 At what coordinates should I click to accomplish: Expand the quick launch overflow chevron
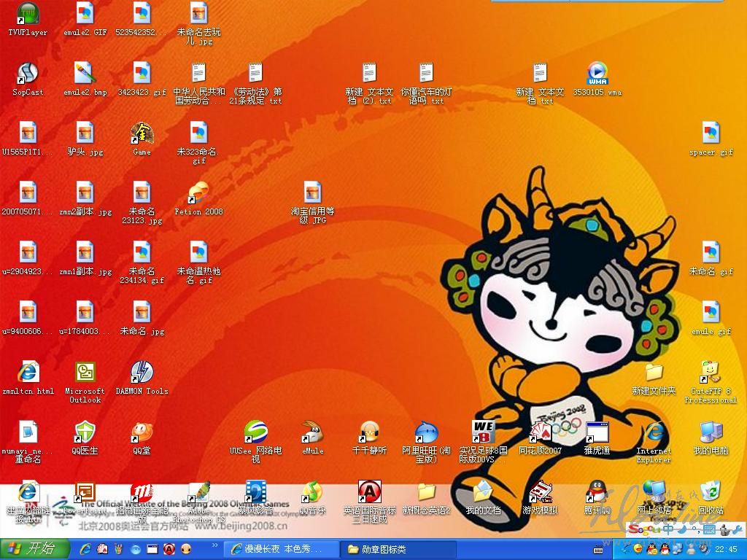[215, 545]
